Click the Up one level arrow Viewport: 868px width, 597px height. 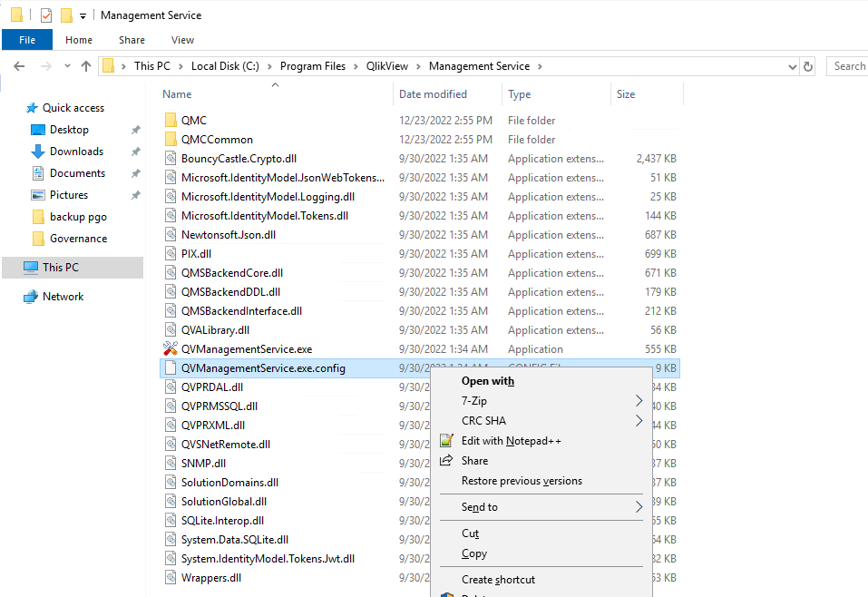(x=86, y=66)
